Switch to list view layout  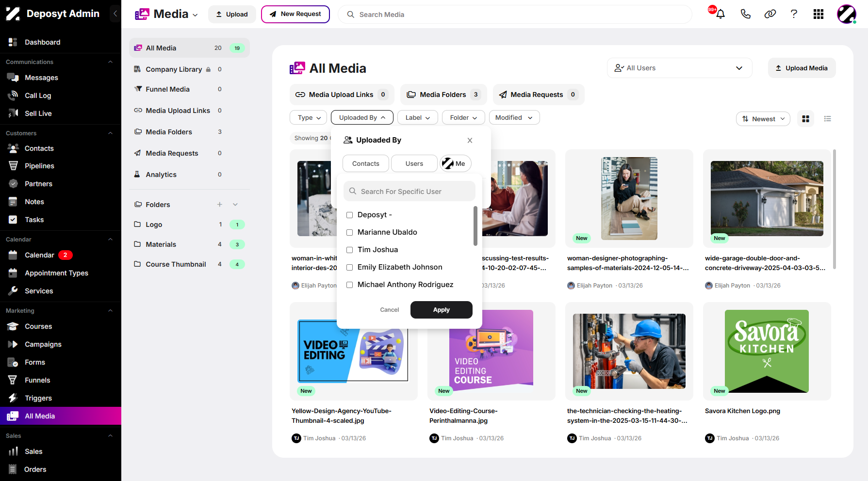point(828,119)
